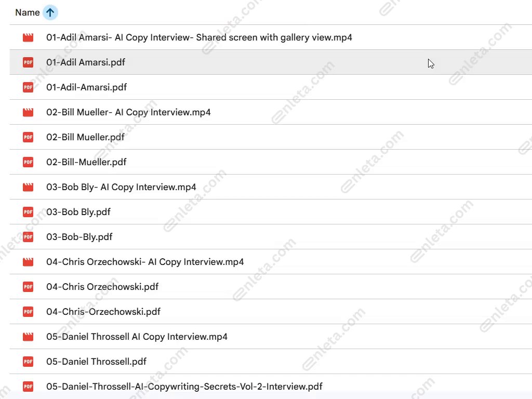
Task: Click PDF icon for 05-Daniel Throssell.pdf
Action: (28, 362)
